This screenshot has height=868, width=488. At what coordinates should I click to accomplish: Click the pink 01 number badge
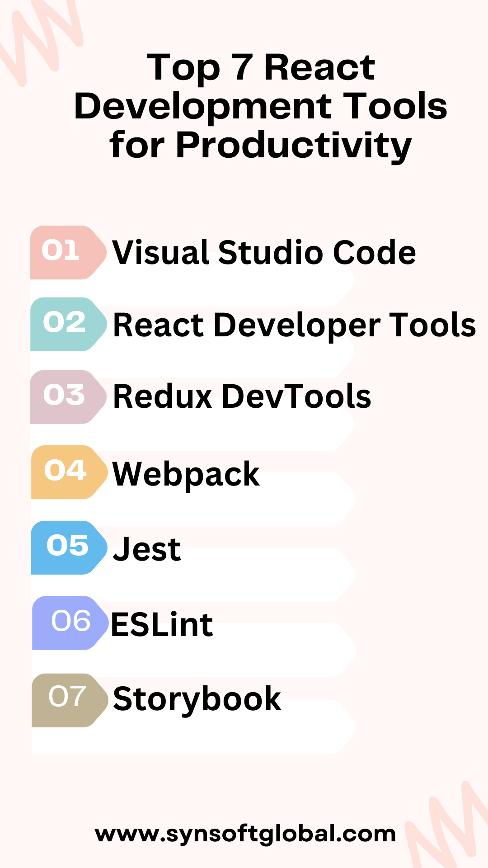68,252
